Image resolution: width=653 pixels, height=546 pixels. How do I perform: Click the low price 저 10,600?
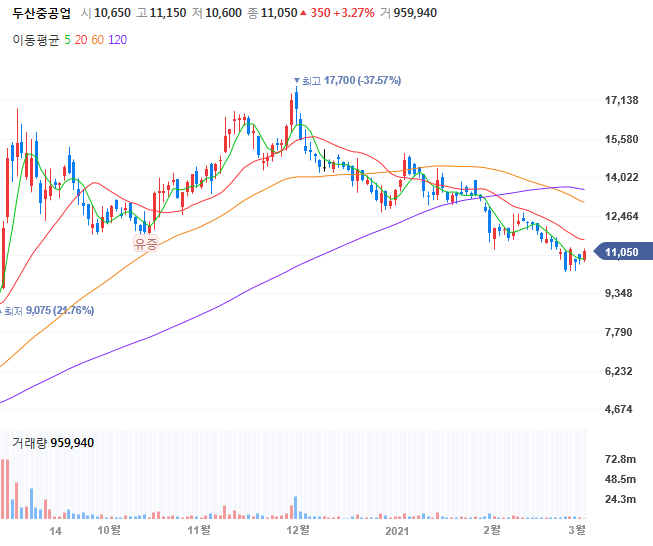217,13
